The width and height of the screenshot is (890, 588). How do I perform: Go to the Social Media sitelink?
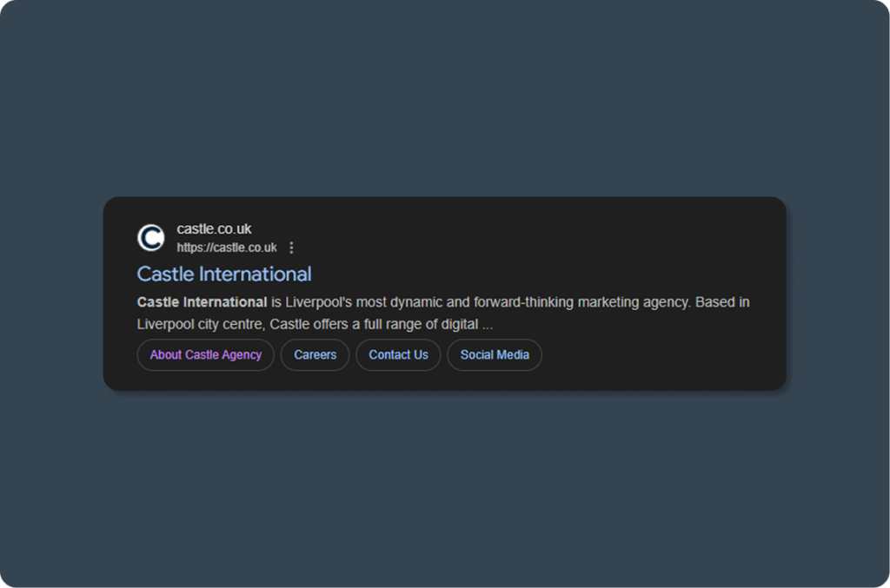tap(495, 354)
